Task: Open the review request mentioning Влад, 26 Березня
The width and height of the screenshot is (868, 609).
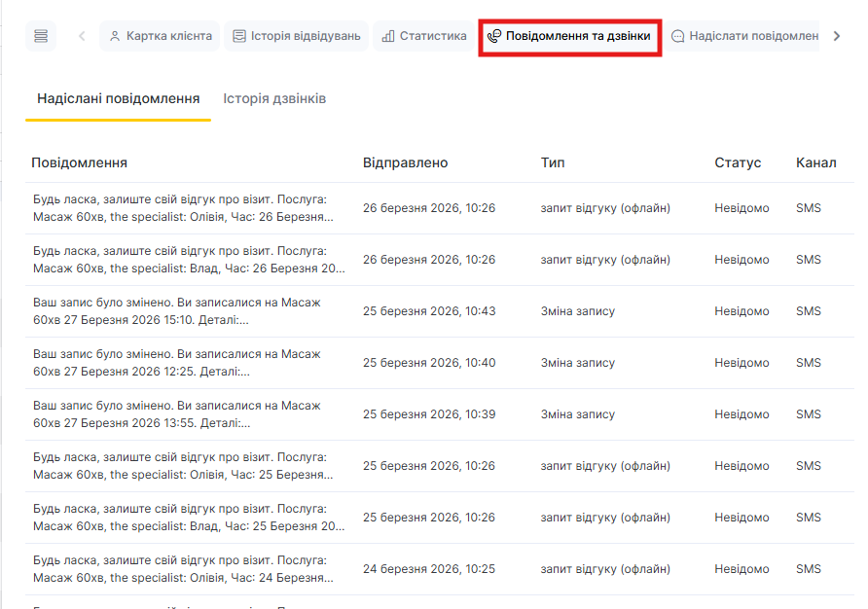Action: [189, 260]
